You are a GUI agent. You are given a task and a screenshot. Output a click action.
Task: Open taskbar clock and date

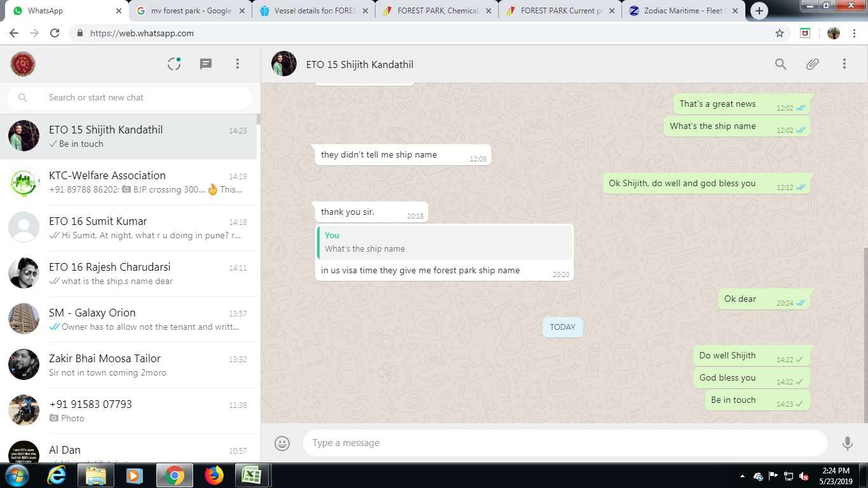click(x=836, y=476)
